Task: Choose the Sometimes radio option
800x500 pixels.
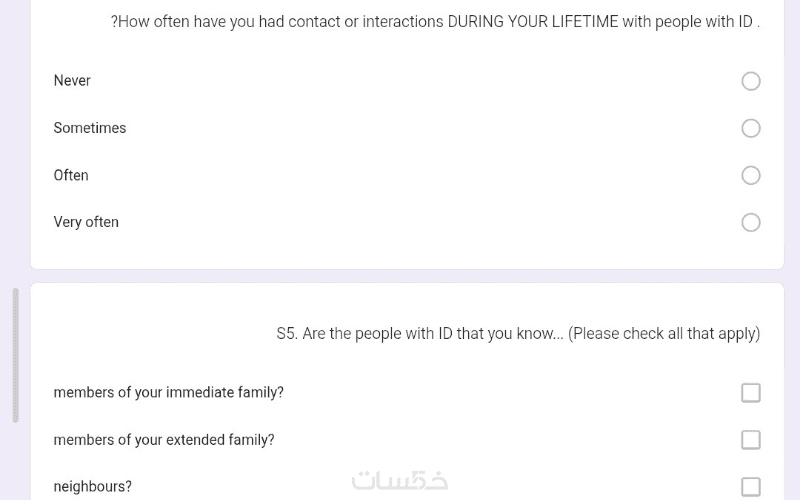Action: click(751, 128)
